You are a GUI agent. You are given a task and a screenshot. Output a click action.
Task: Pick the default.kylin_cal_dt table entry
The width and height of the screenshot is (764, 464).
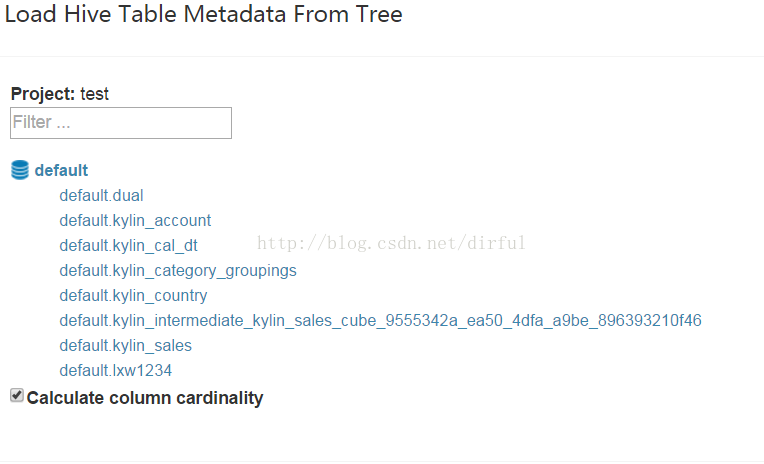pos(128,246)
